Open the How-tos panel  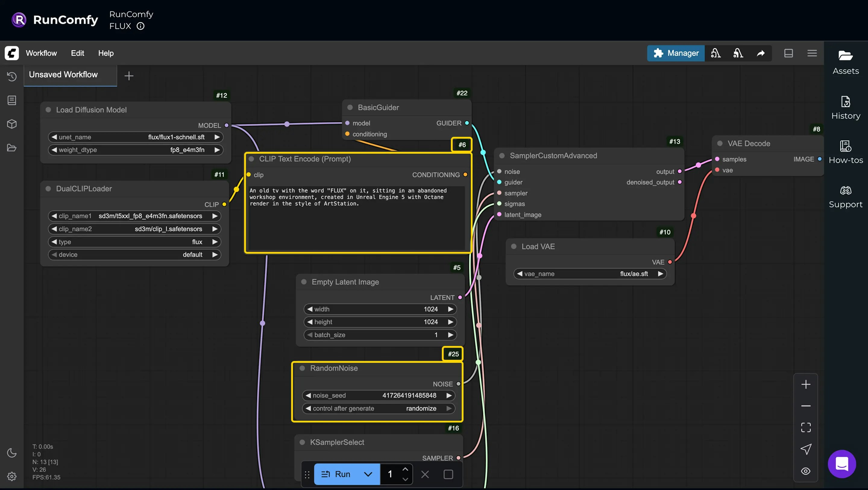pos(845,152)
